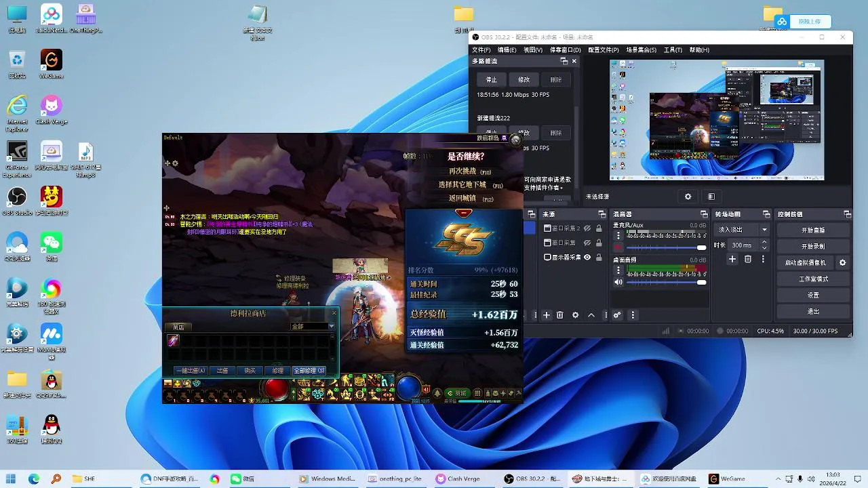868x488 pixels.
Task: Open the 商城 button in game bar
Action: pyautogui.click(x=458, y=393)
